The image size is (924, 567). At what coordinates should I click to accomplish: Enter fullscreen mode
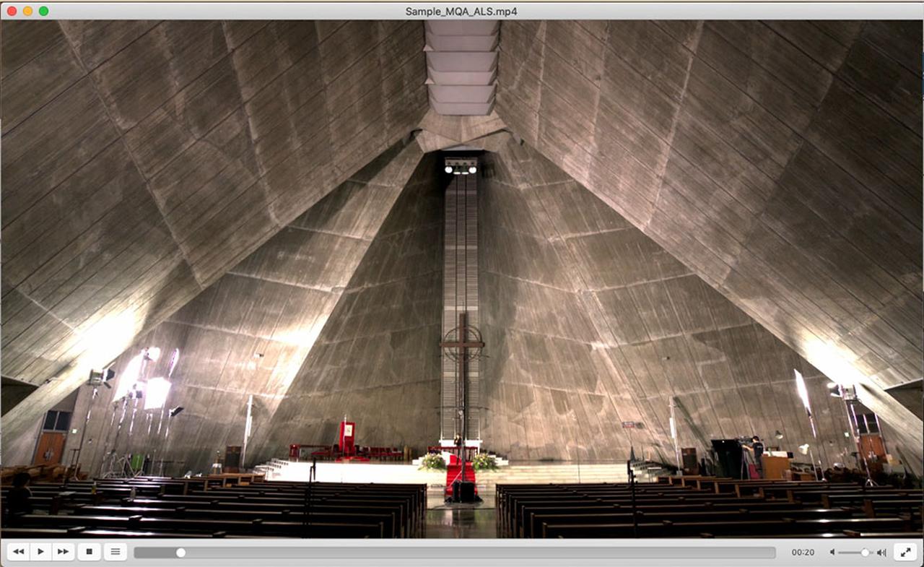coord(905,552)
